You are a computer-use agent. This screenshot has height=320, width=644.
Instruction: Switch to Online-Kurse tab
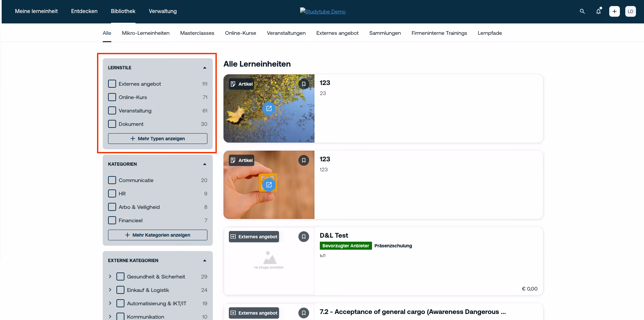(x=241, y=33)
